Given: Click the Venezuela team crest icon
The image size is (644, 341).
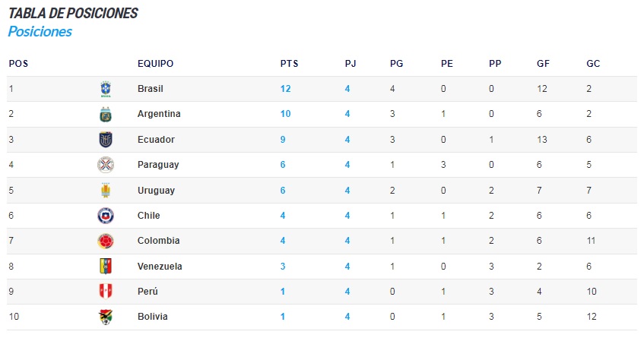Looking at the screenshot, I should coord(106,267).
